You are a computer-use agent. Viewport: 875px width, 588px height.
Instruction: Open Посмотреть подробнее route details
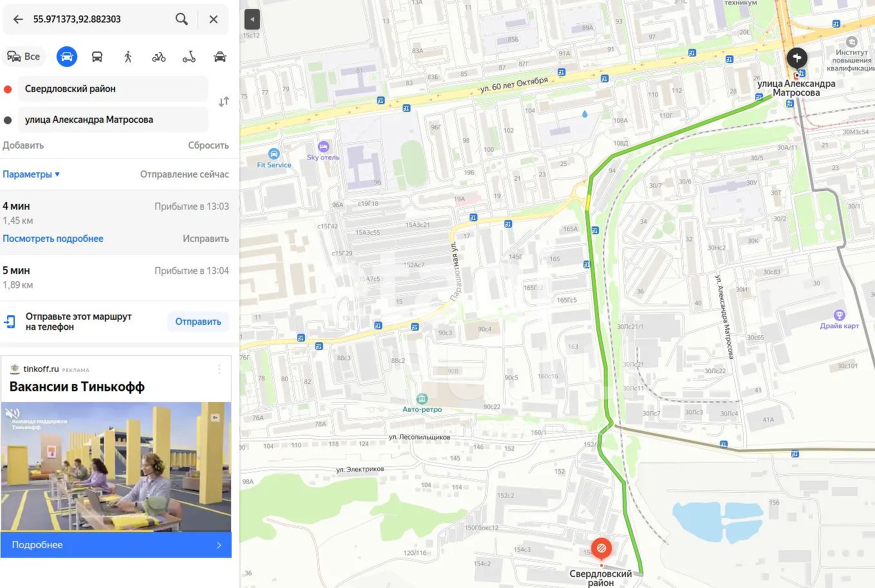[x=53, y=239]
